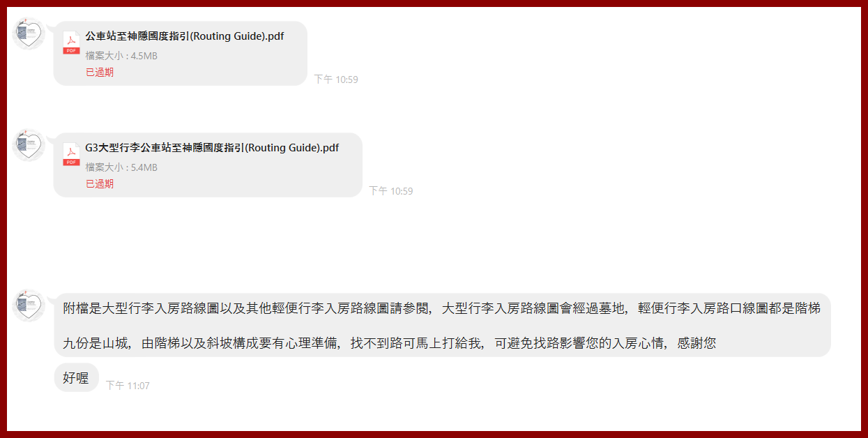Image resolution: width=868 pixels, height=438 pixels.
Task: Open file 公車站至神隱國度指引(Routing Guide).pdf by its name
Action: [x=185, y=36]
